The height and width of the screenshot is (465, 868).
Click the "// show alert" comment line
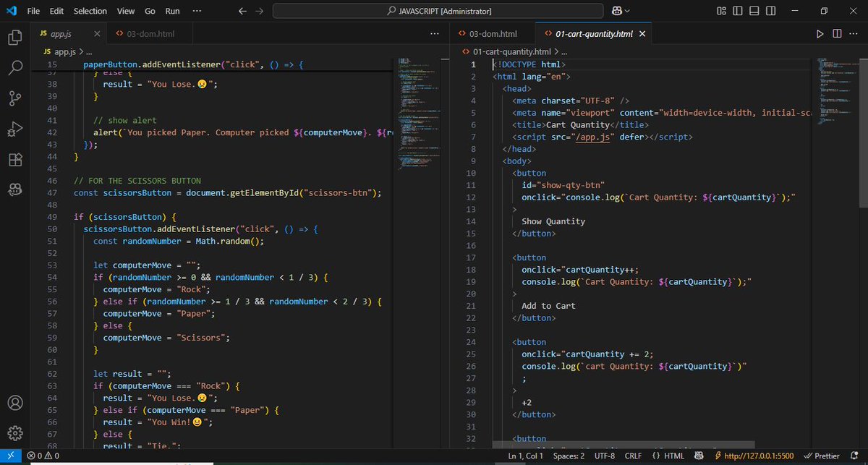click(x=125, y=120)
